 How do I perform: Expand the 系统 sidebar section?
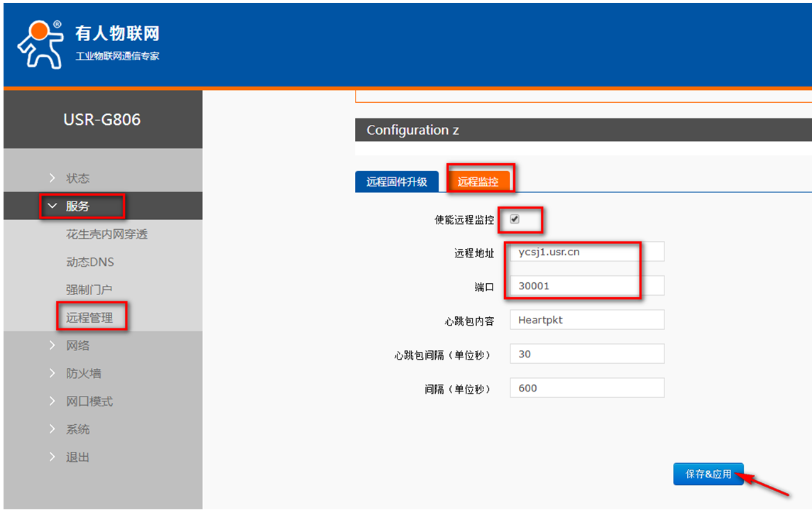click(x=77, y=429)
